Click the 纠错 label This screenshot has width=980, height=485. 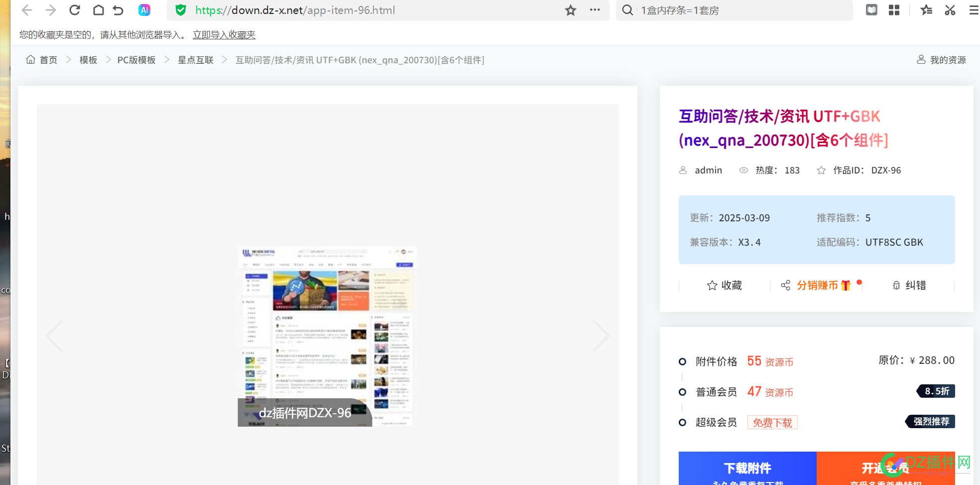[x=916, y=285]
